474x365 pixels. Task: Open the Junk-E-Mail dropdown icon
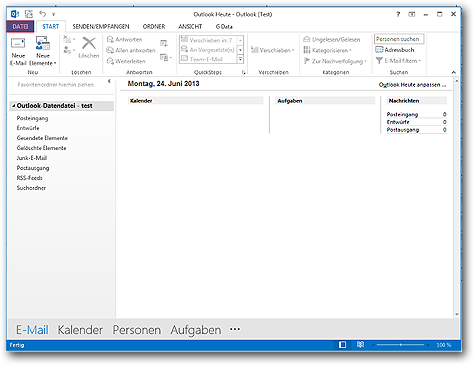(x=69, y=50)
